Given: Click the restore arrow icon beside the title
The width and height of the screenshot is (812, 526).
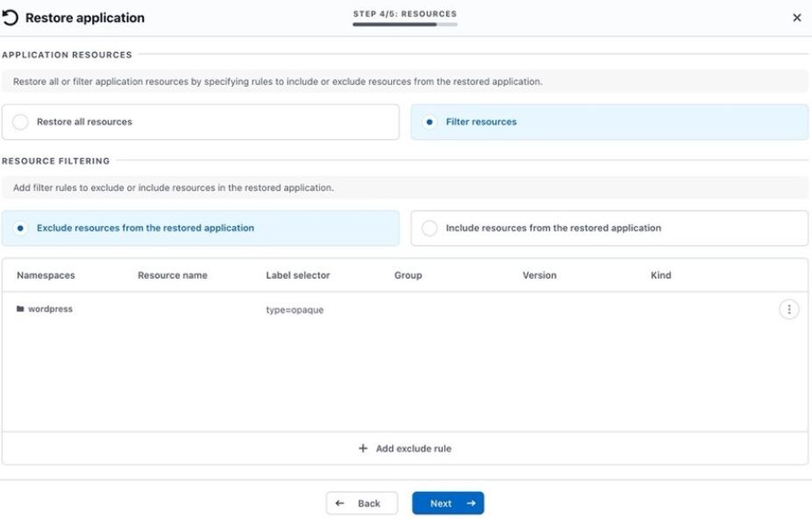Looking at the screenshot, I should coord(11,18).
